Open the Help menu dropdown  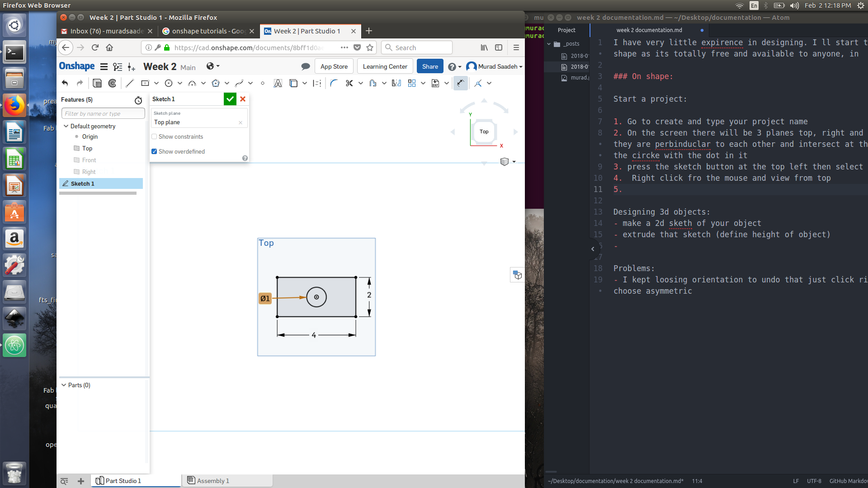pyautogui.click(x=454, y=67)
